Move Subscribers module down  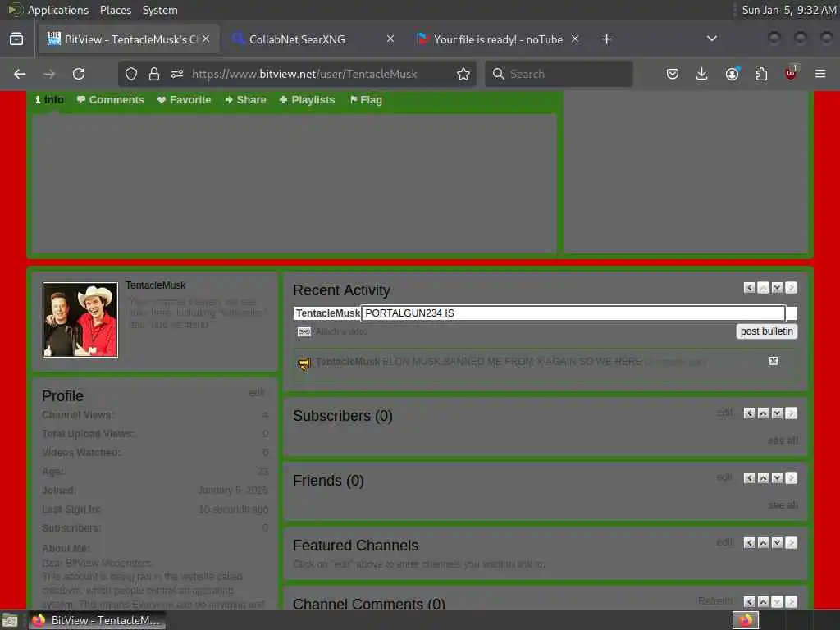[x=778, y=413]
